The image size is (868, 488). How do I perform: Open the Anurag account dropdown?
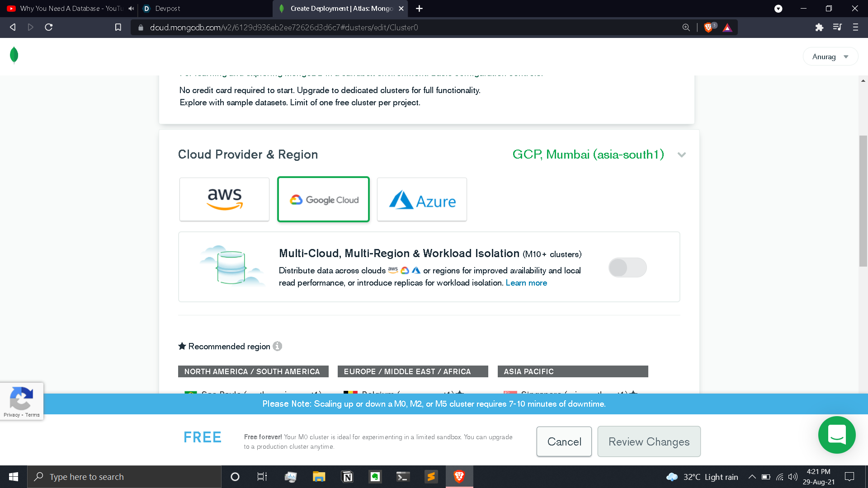(830, 56)
